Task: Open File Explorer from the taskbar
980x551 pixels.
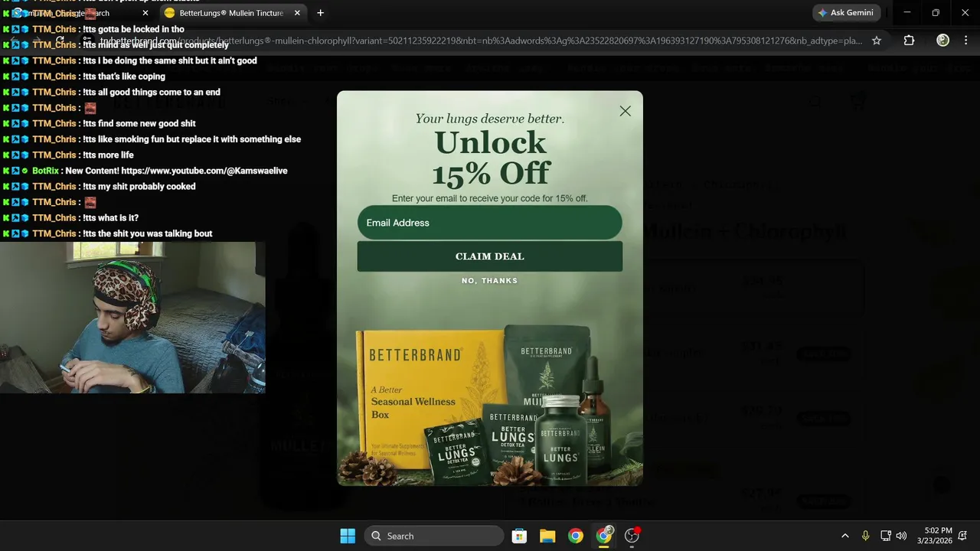Action: [x=547, y=536]
